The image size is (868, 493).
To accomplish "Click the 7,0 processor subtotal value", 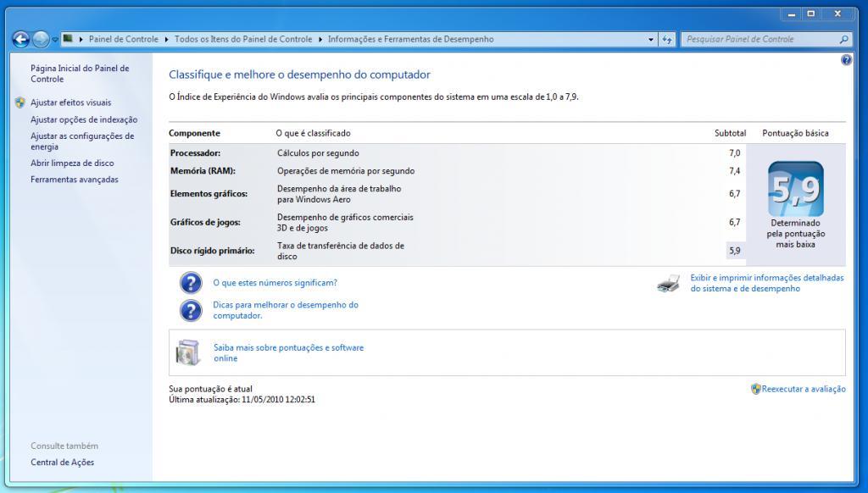I will (x=735, y=152).
